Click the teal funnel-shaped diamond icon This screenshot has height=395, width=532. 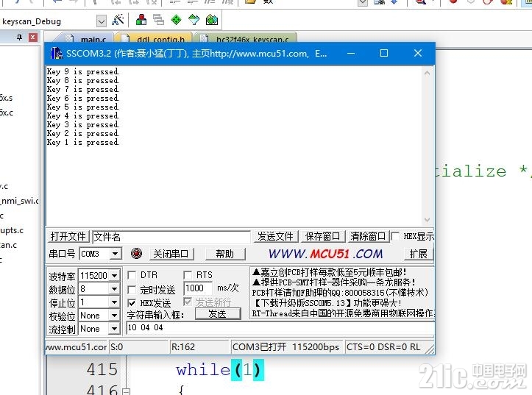coord(194,20)
